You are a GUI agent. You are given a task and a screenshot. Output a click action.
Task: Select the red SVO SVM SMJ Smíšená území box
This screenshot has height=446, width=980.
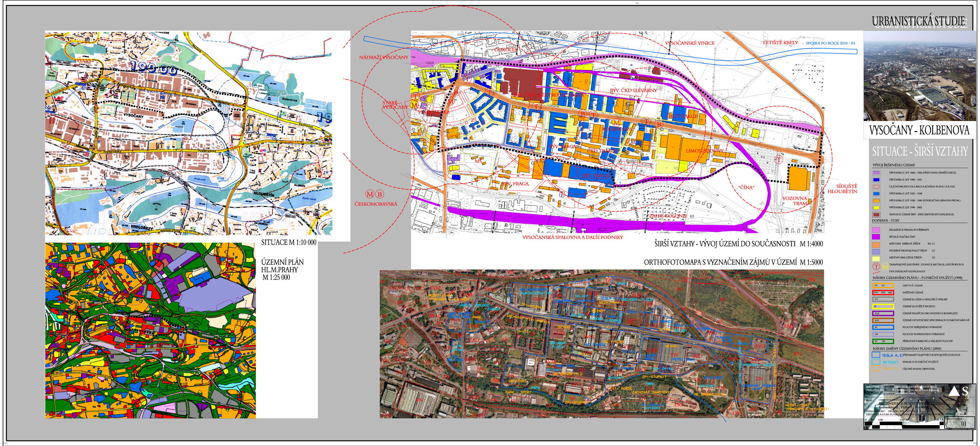(x=883, y=292)
